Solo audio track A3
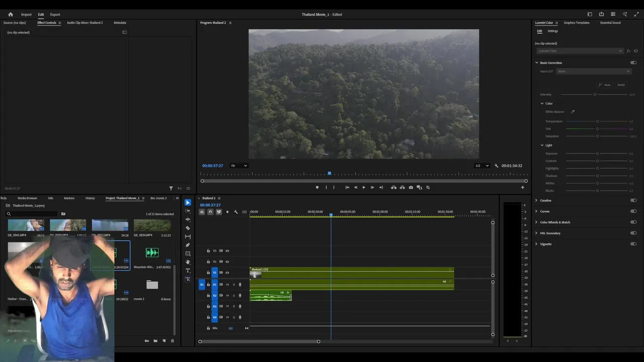Image resolution: width=644 pixels, height=362 pixels. (233, 306)
